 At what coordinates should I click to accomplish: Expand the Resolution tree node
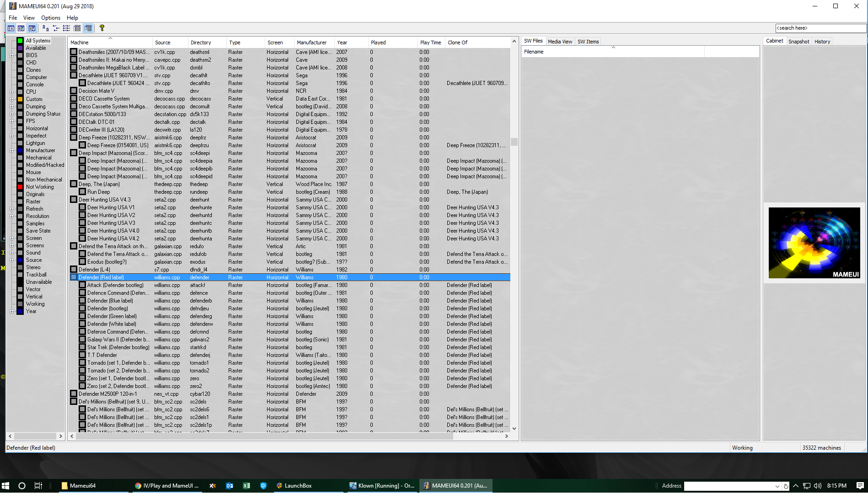click(x=12, y=216)
